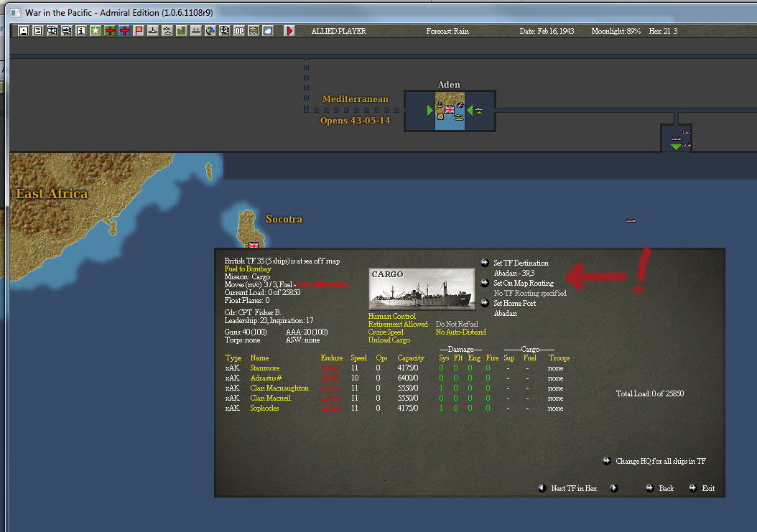Click the red end-turn play arrow
The height and width of the screenshot is (532, 757).
289,31
